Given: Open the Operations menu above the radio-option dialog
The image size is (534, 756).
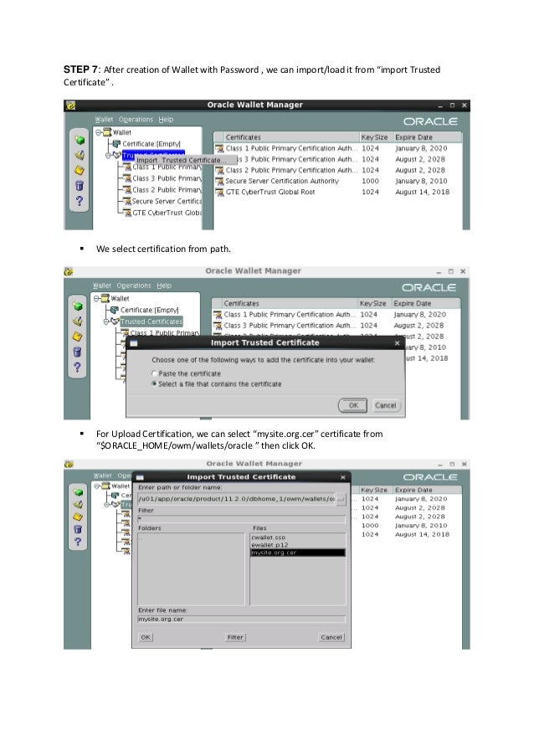Looking at the screenshot, I should [x=134, y=285].
